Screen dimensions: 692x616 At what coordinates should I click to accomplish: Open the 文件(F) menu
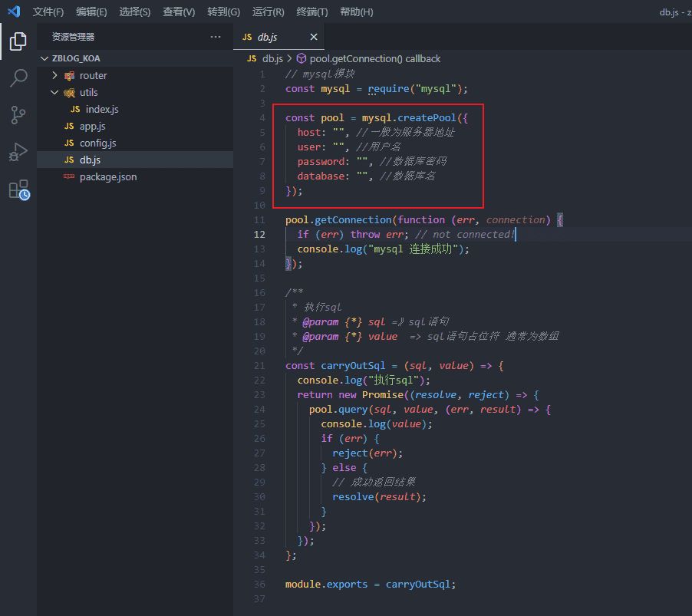pyautogui.click(x=48, y=12)
